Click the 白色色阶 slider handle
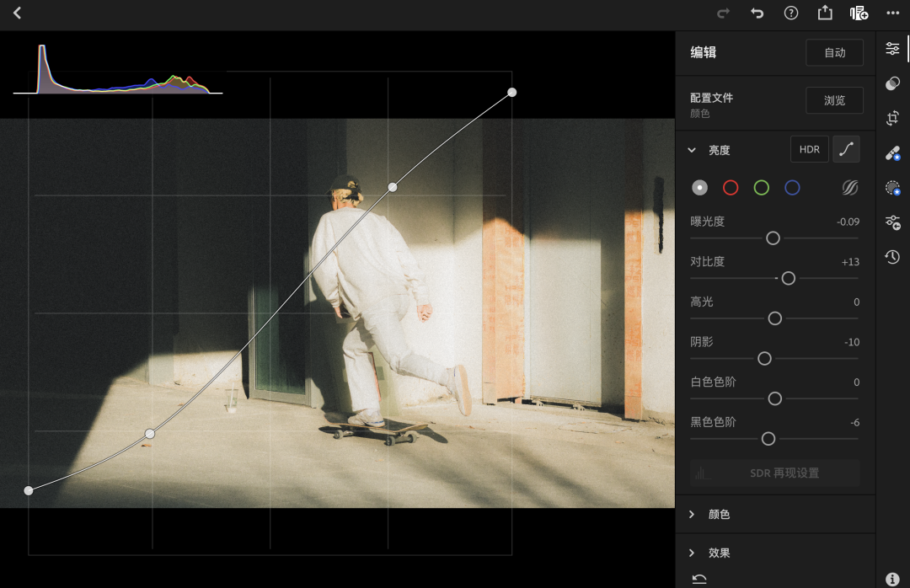This screenshot has height=588, width=910. 775,398
